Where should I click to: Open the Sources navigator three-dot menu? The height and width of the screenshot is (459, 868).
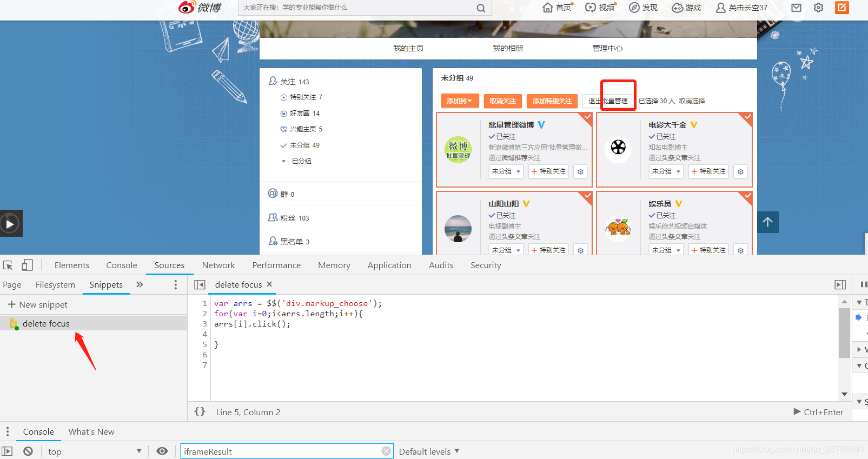point(175,284)
